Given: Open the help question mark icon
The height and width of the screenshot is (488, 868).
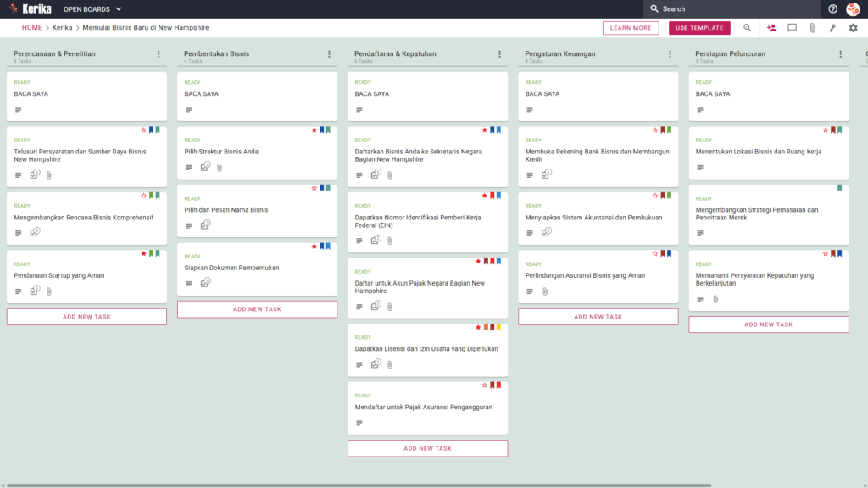Looking at the screenshot, I should click(832, 8).
